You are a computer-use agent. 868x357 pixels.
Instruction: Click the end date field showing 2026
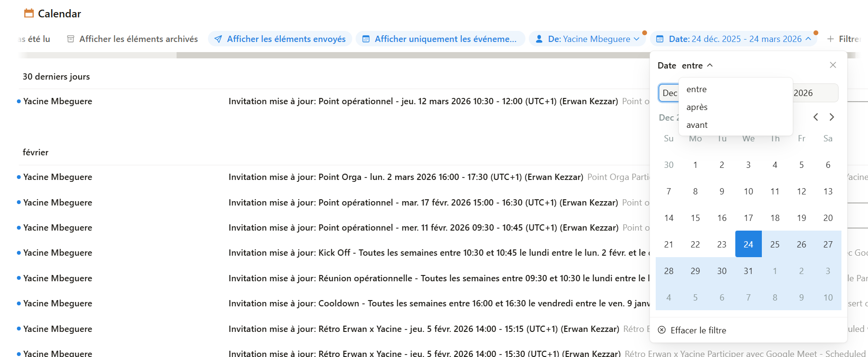pos(815,93)
